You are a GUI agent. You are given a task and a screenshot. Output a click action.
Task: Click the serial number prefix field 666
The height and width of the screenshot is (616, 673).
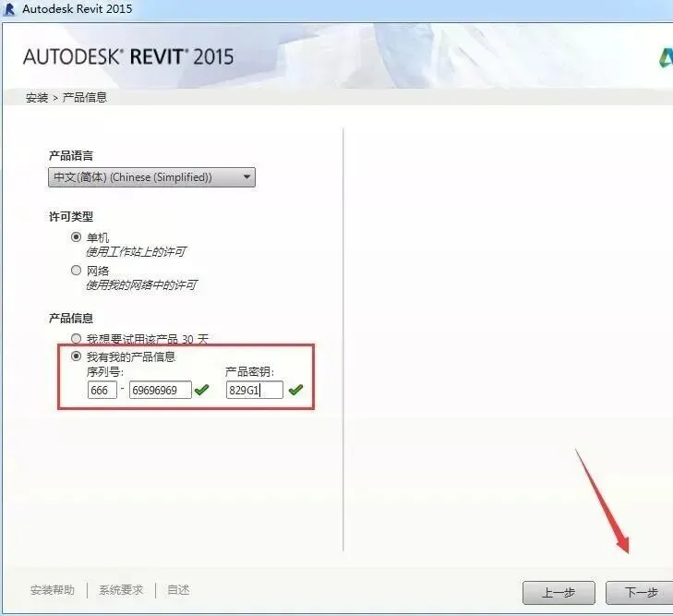(x=102, y=390)
